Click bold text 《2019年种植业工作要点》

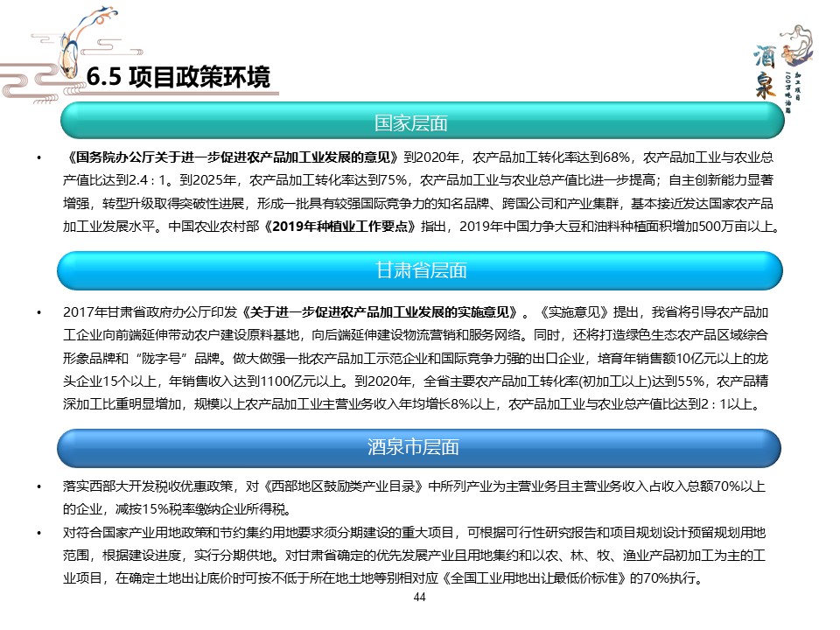tap(339, 227)
